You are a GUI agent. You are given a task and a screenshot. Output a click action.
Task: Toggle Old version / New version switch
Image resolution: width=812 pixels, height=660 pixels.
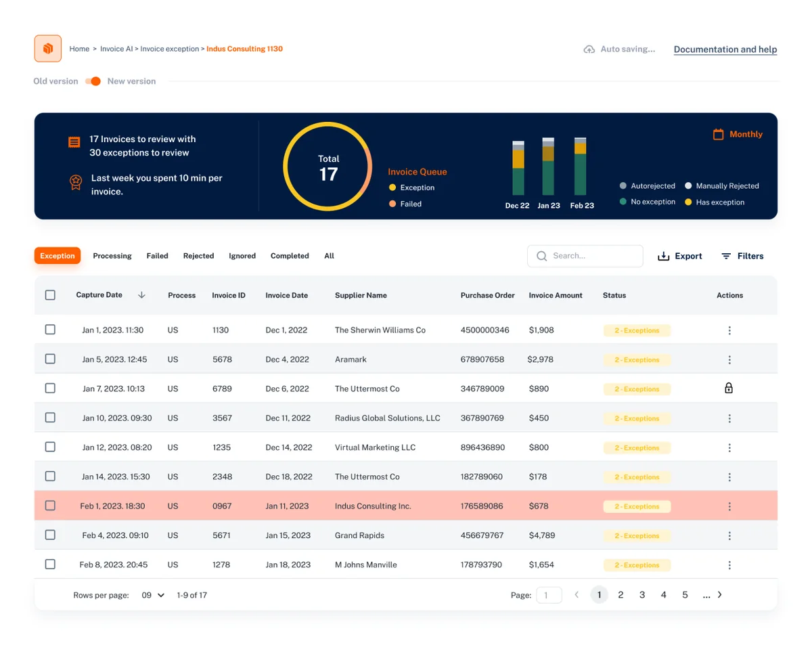[93, 81]
